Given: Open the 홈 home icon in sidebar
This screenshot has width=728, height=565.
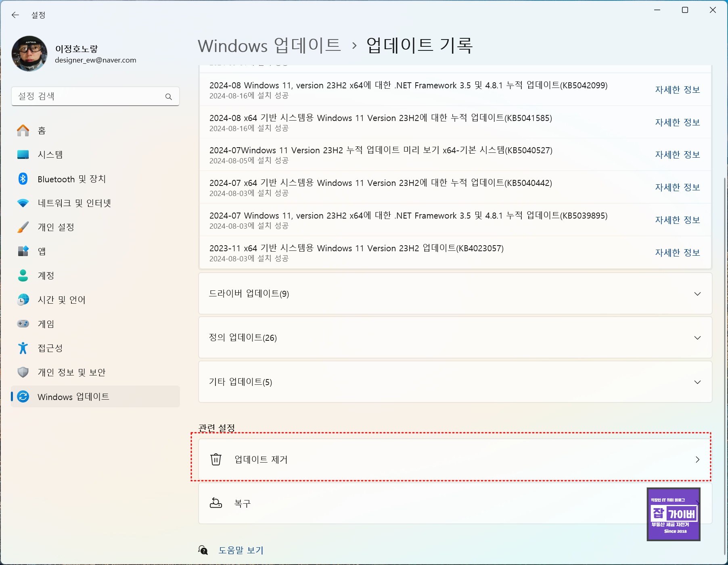Looking at the screenshot, I should (x=23, y=130).
